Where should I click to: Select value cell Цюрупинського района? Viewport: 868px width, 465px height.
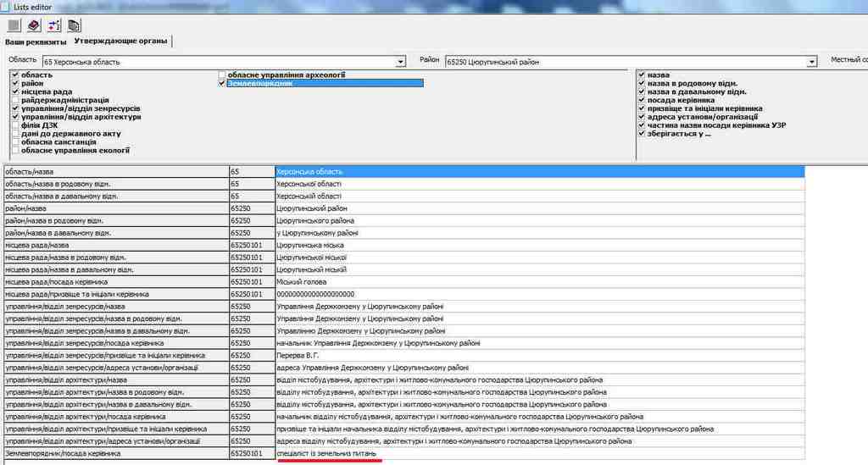(x=540, y=220)
